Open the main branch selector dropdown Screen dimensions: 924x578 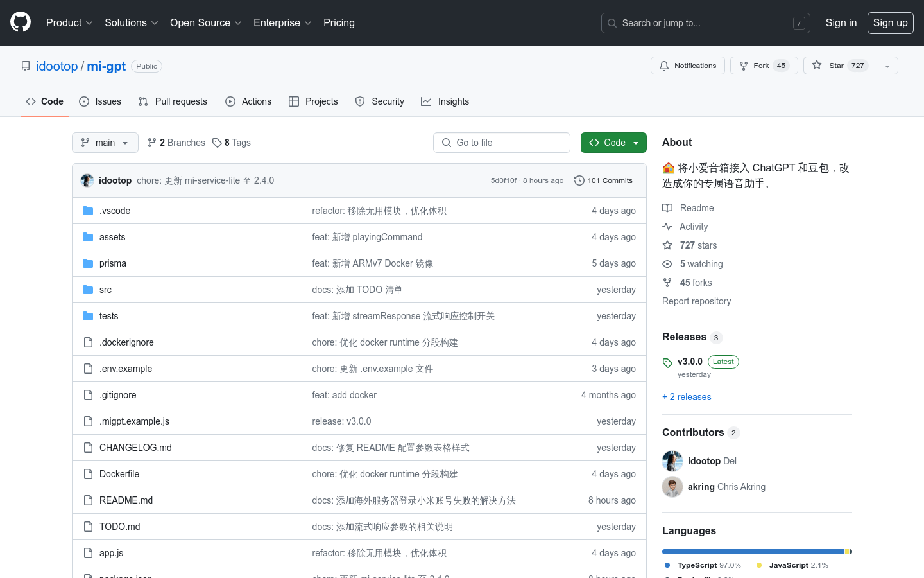pyautogui.click(x=105, y=143)
